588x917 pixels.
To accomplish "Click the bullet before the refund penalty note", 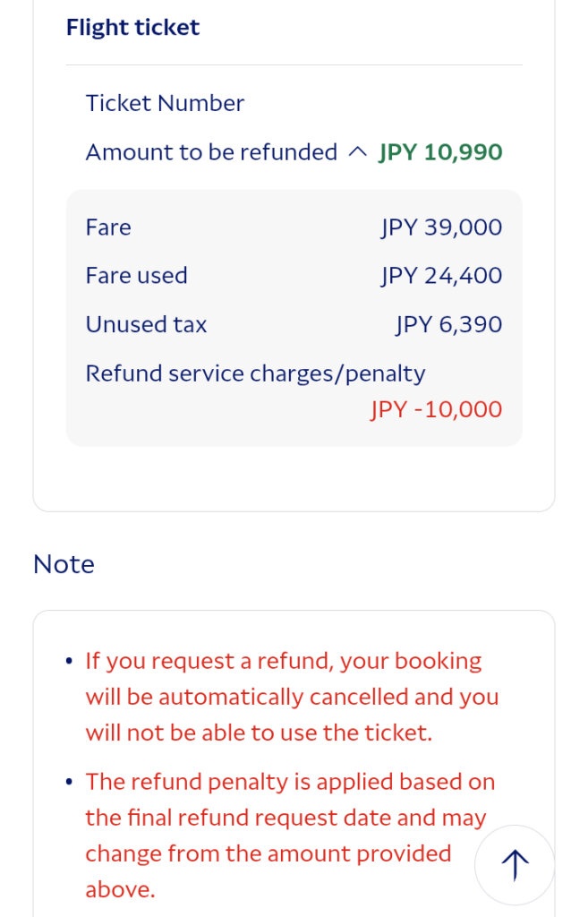I will pos(70,783).
